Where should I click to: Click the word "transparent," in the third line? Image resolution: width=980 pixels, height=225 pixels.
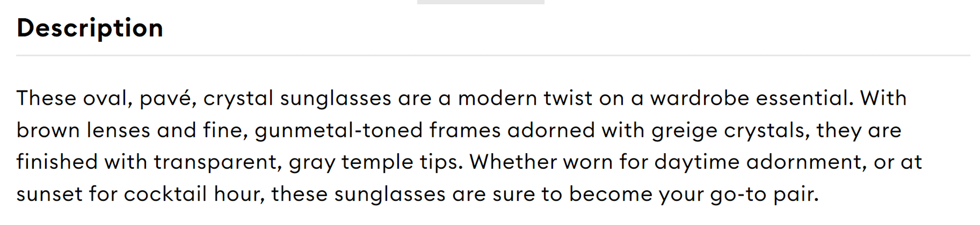[x=218, y=163]
